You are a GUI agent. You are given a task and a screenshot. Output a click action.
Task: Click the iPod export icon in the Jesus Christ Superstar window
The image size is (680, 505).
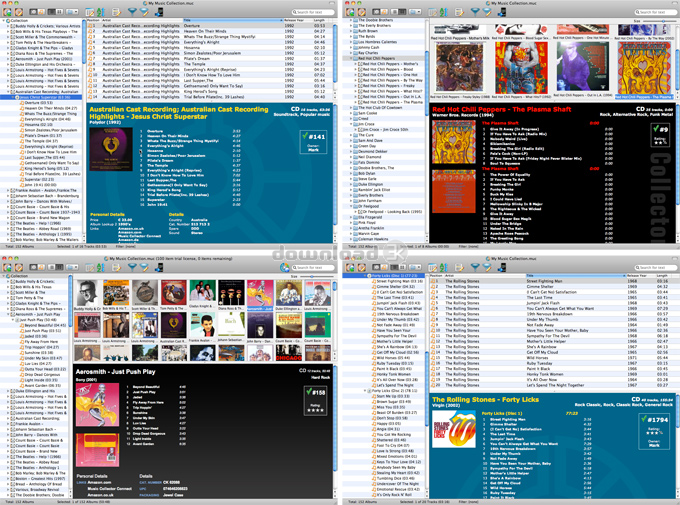click(159, 12)
